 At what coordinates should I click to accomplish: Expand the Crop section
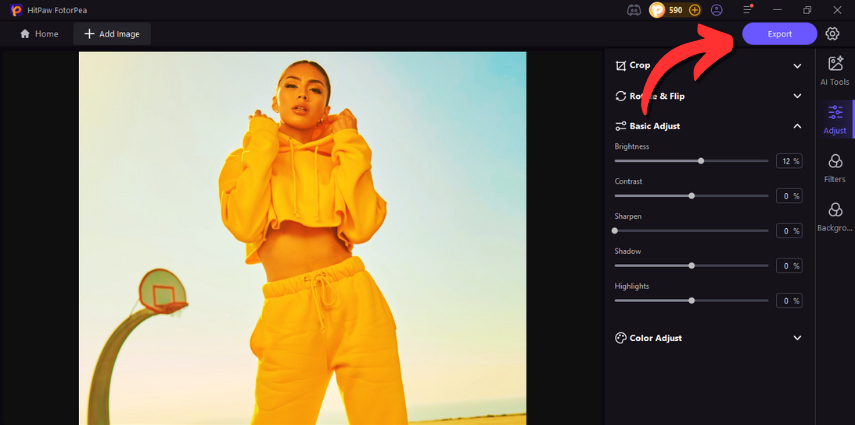797,66
